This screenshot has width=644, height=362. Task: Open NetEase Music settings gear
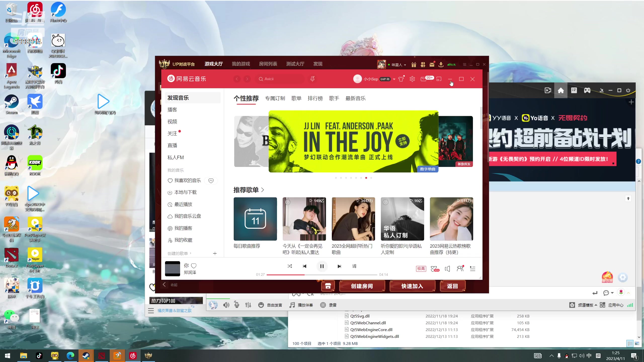[x=412, y=79]
